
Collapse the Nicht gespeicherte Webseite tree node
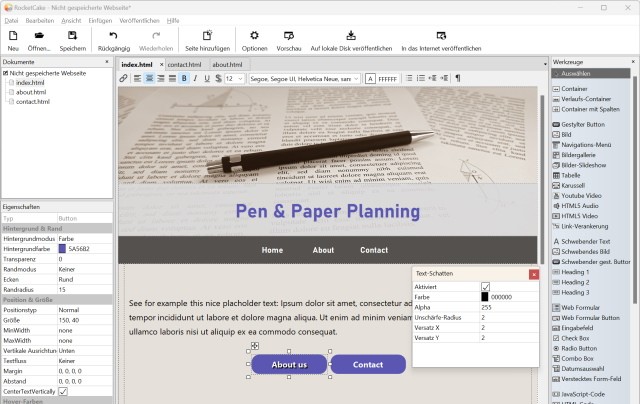pos(5,73)
